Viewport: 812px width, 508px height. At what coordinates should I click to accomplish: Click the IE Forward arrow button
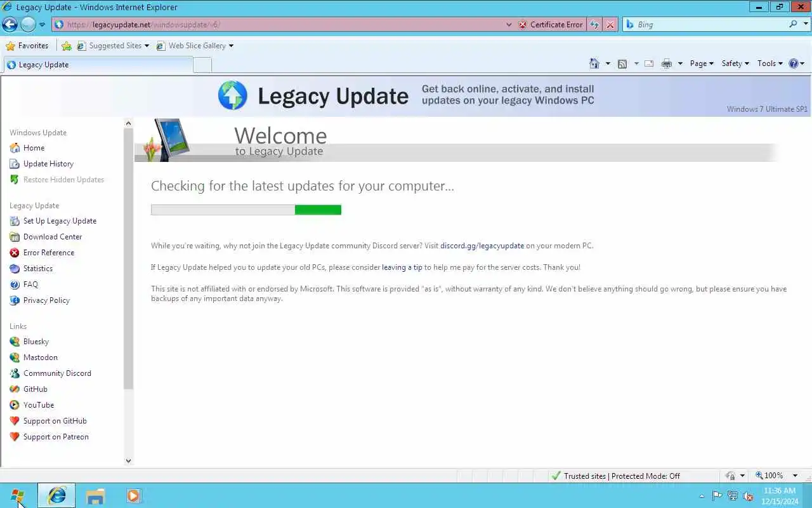[28, 25]
